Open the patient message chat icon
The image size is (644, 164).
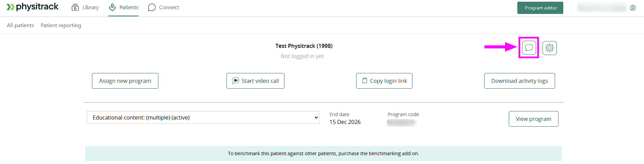[x=529, y=48]
